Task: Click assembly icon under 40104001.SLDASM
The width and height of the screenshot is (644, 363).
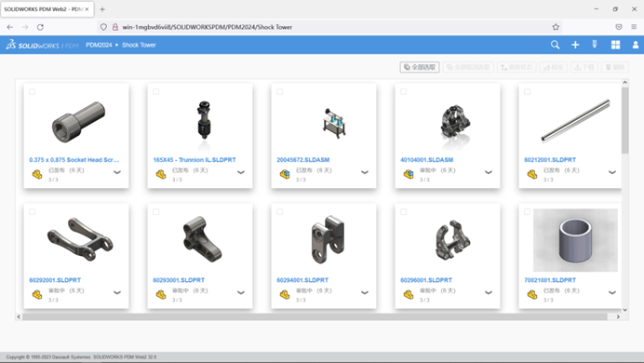Action: tap(409, 175)
